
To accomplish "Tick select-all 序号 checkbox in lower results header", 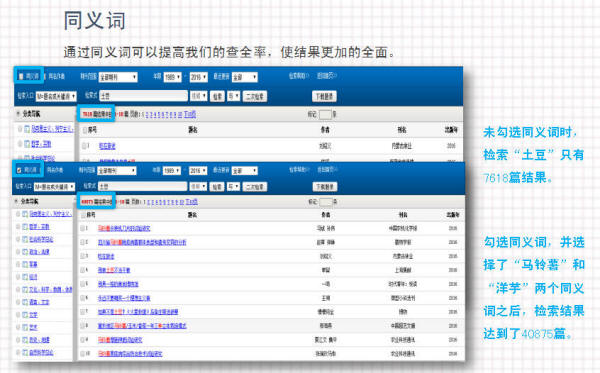I will (x=83, y=215).
